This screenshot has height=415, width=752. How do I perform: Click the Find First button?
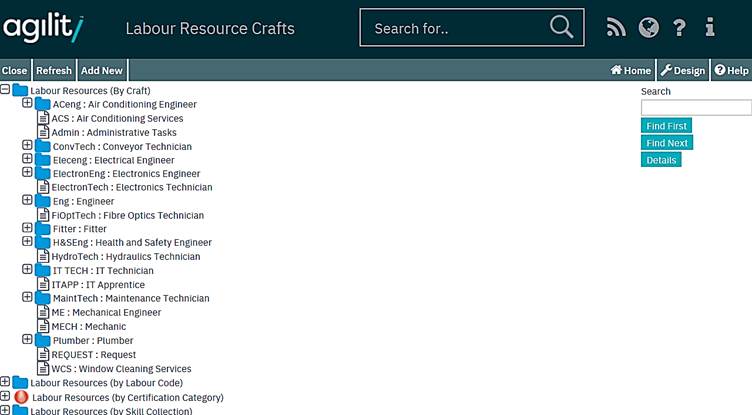click(x=666, y=126)
